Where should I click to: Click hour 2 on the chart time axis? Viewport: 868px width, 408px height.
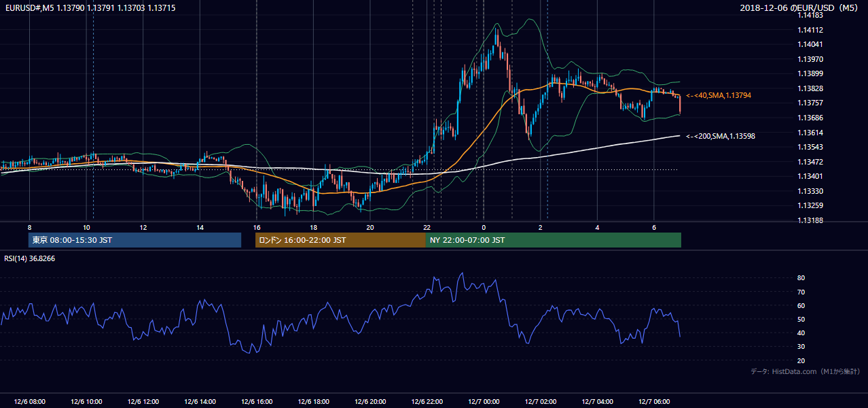(x=541, y=227)
